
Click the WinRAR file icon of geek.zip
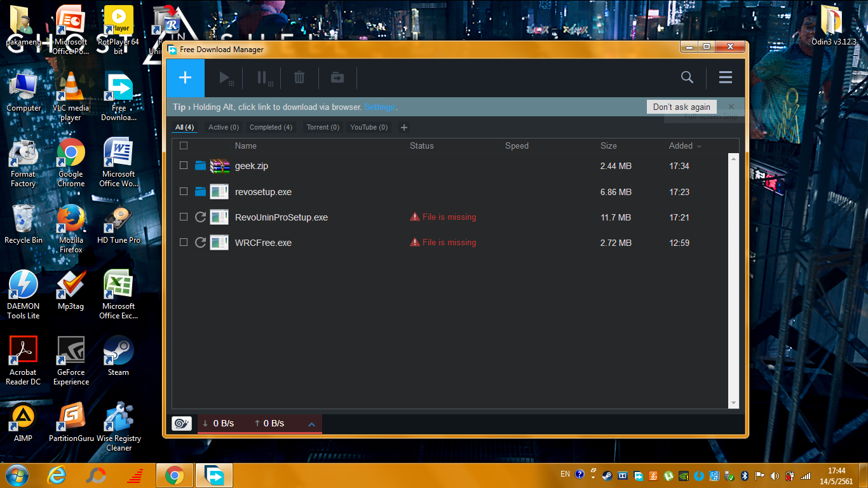tap(219, 166)
